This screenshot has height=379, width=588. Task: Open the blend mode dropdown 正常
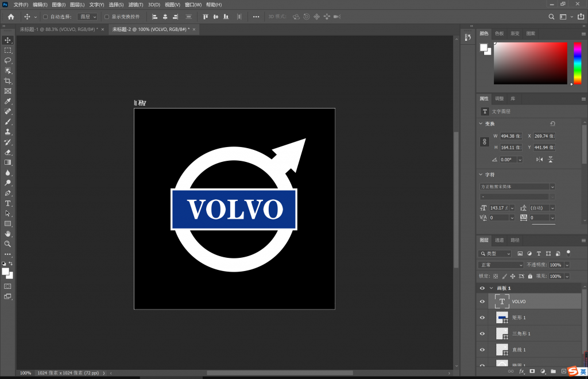click(x=501, y=265)
